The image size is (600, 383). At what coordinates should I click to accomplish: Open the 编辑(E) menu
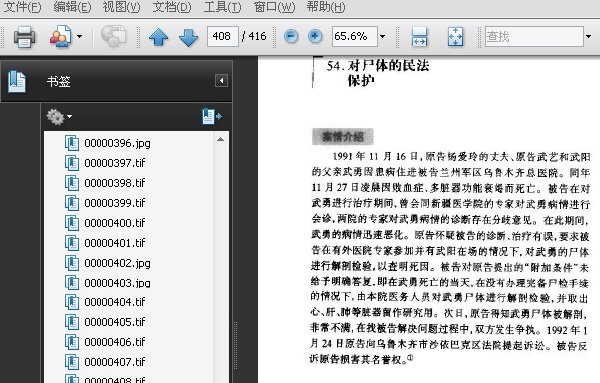click(72, 7)
